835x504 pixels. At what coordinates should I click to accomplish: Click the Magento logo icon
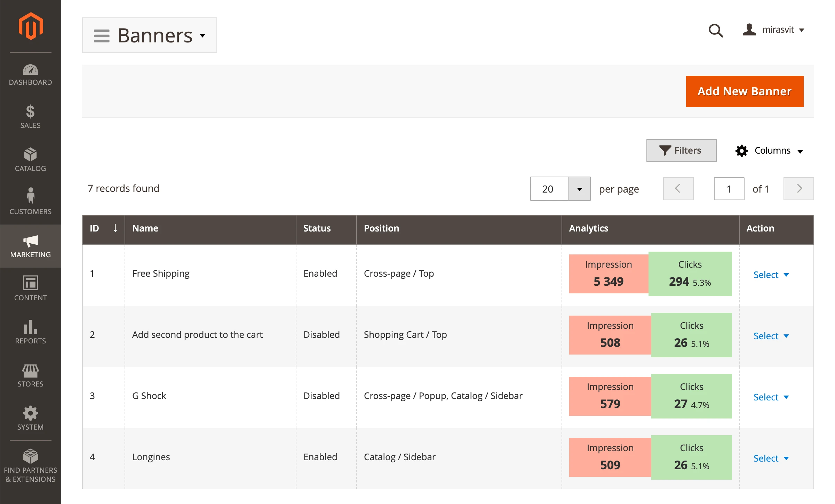tap(31, 26)
